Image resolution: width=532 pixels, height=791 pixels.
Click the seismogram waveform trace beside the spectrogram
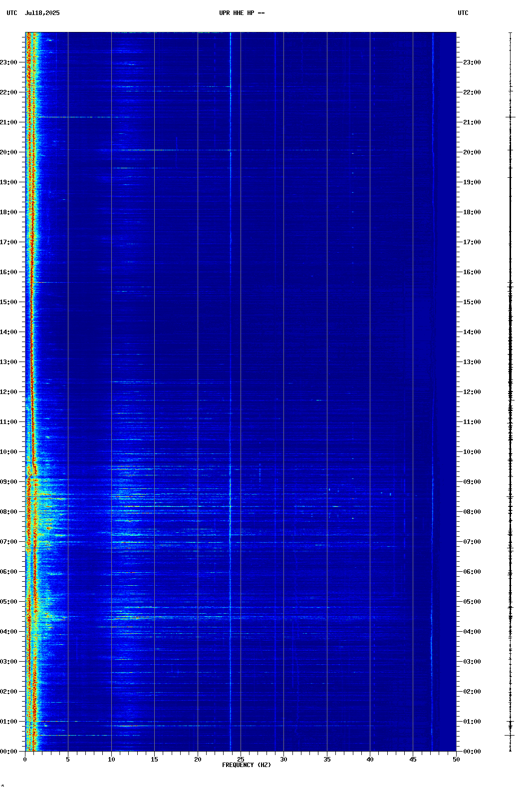click(x=510, y=392)
